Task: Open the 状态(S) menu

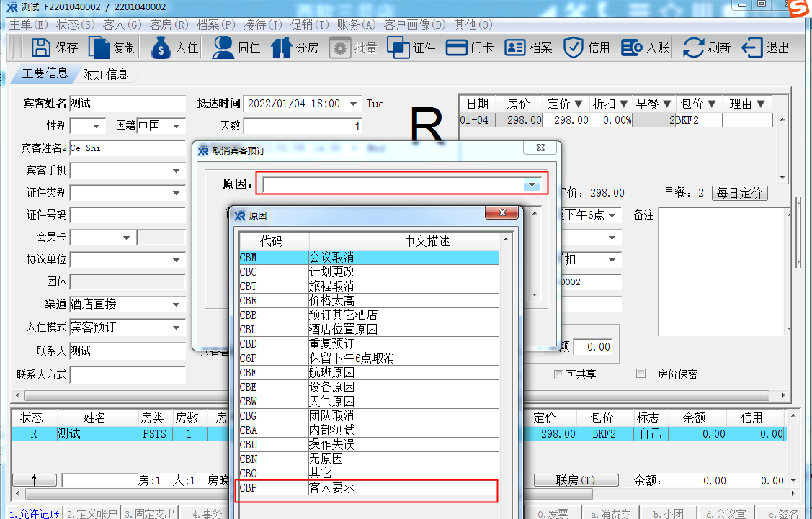Action: click(x=76, y=24)
